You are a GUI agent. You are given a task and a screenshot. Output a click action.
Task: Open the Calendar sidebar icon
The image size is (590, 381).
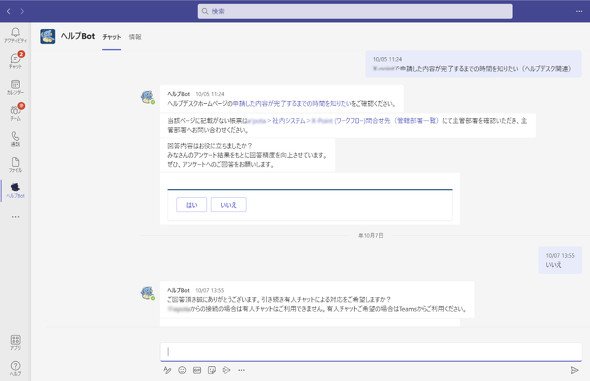[15, 87]
